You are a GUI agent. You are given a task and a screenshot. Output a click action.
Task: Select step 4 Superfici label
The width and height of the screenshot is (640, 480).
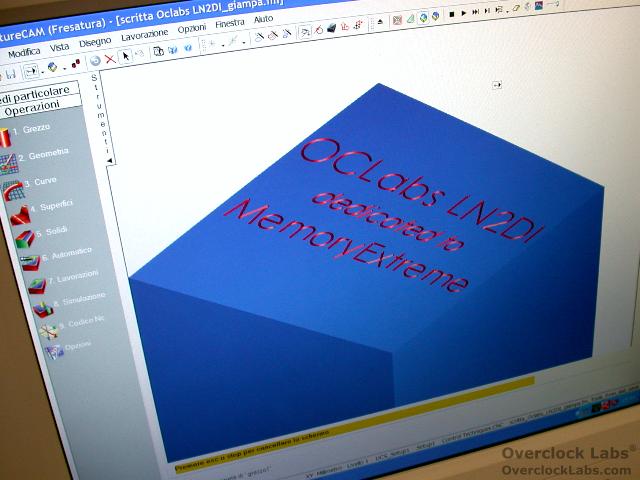coord(52,205)
